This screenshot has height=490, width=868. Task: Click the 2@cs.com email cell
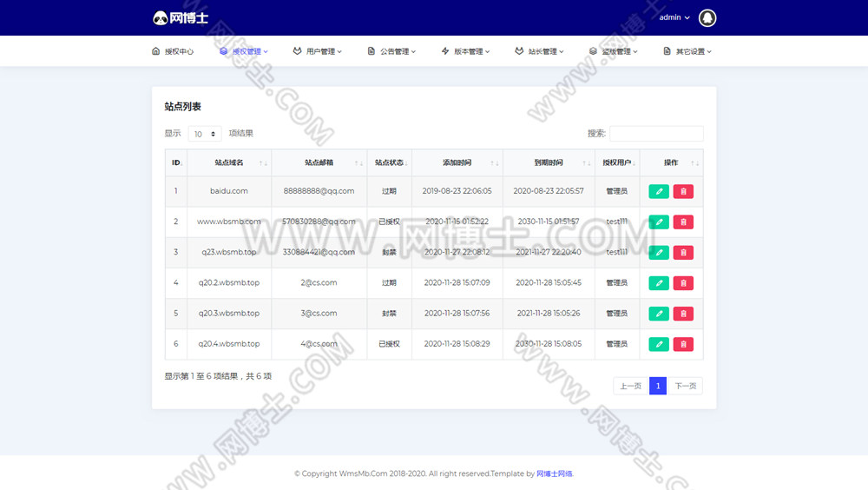point(319,282)
